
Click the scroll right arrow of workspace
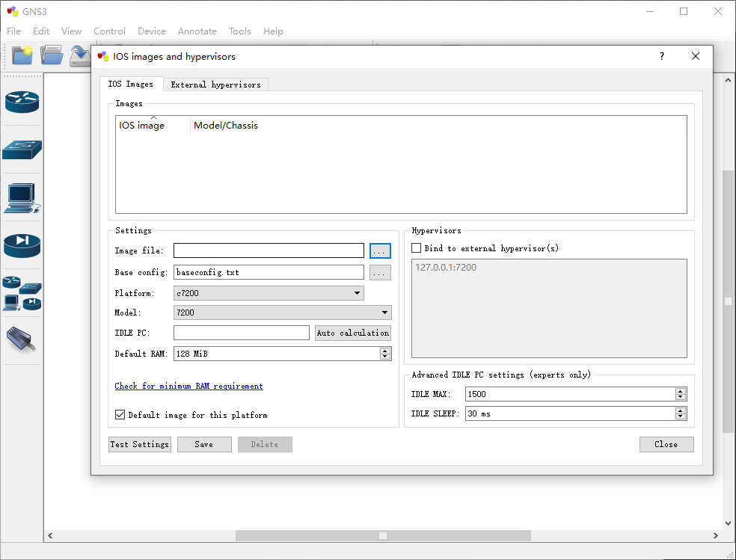point(715,535)
